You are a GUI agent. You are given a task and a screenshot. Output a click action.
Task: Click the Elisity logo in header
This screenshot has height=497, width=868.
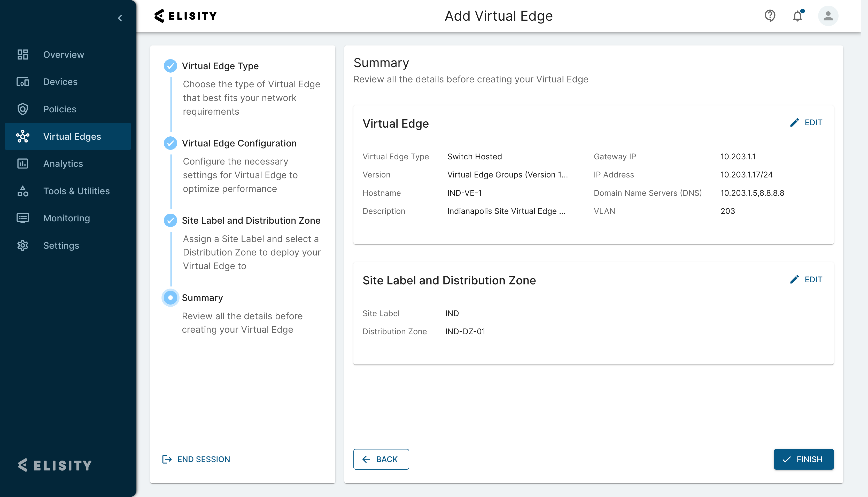[185, 16]
